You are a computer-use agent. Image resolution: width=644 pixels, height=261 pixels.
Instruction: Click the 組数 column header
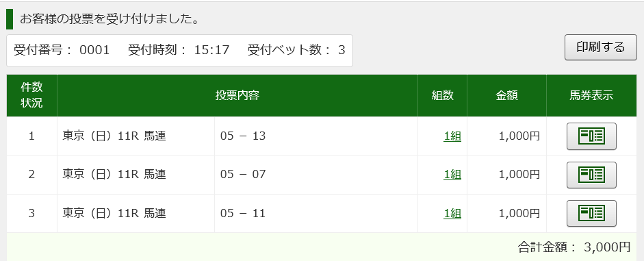click(442, 95)
